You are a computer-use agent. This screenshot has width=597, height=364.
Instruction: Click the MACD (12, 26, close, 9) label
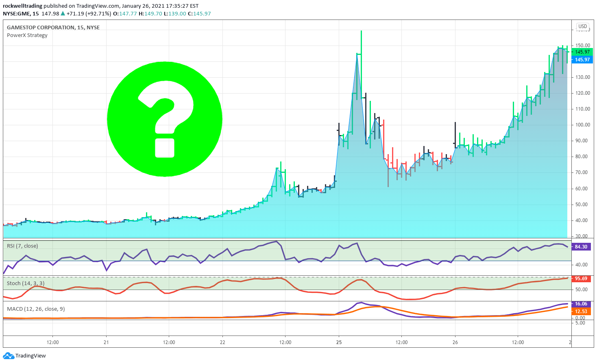(x=36, y=309)
